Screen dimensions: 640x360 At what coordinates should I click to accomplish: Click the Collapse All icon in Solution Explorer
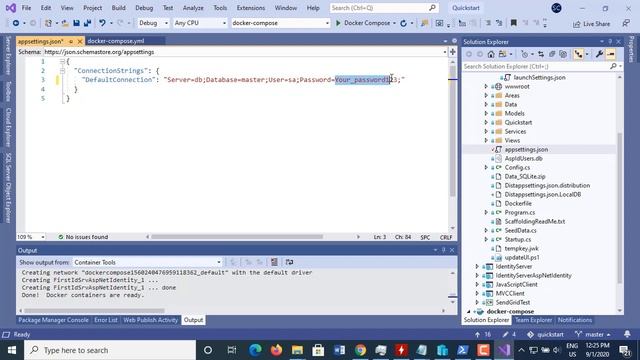[552, 54]
